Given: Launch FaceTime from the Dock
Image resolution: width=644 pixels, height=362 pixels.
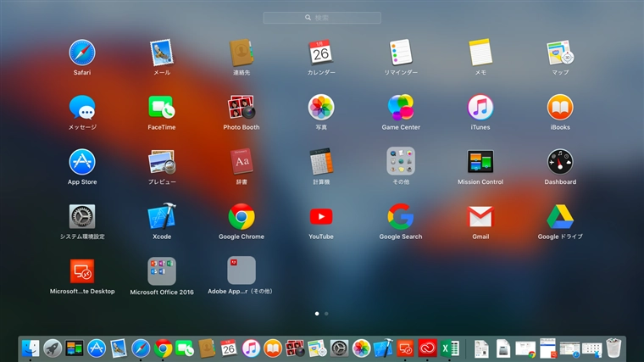Looking at the screenshot, I should tap(185, 348).
